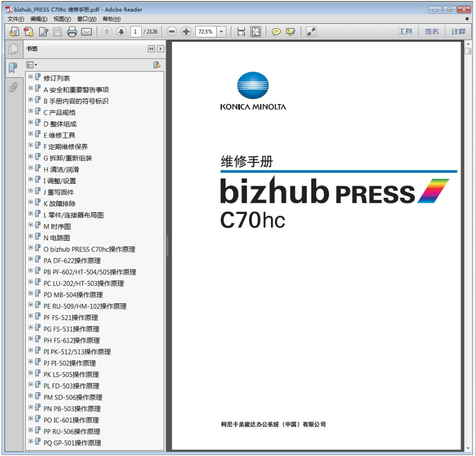Viewport: 476px width, 456px height.
Task: Go to previous page arrow
Action: tap(107, 31)
